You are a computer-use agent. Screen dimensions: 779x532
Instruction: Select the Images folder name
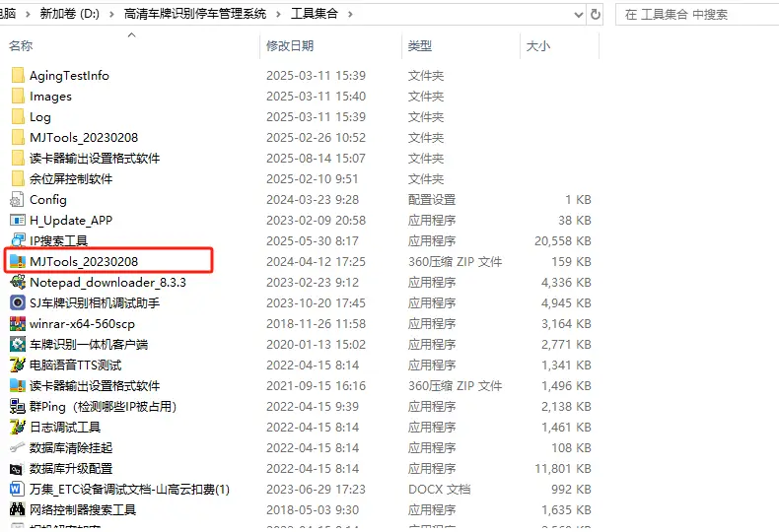pos(50,97)
